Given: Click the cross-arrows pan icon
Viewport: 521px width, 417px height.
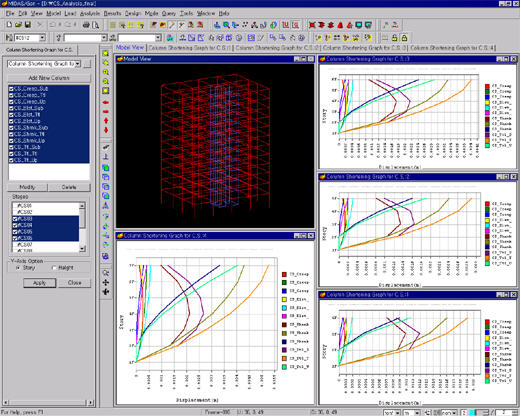Looking at the screenshot, I should 106,283.
